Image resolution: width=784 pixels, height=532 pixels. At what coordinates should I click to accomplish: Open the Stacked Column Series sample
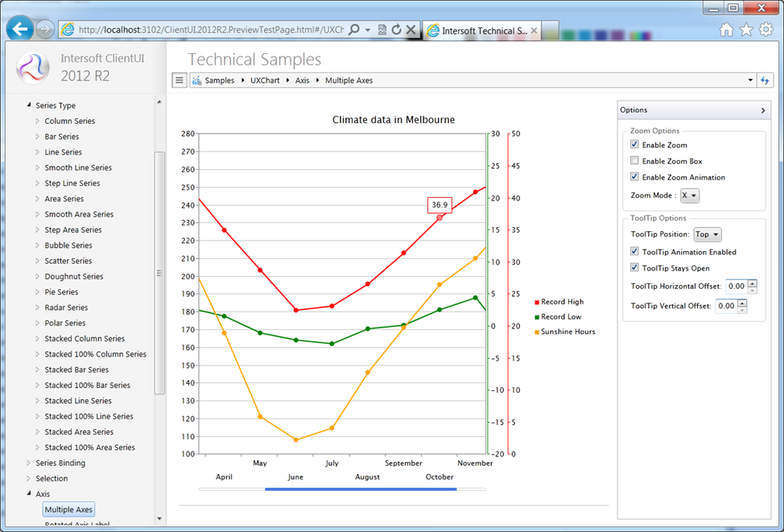[x=85, y=339]
